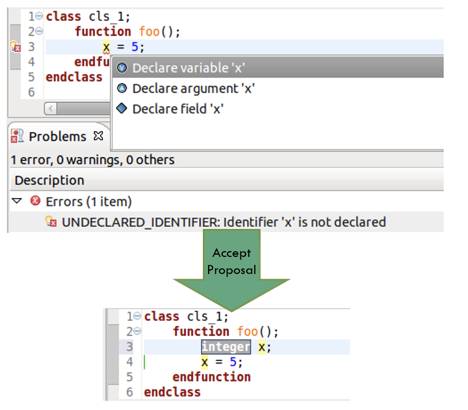Click the highlighted 'integer' type placeholder
The image size is (468, 410).
(x=226, y=347)
